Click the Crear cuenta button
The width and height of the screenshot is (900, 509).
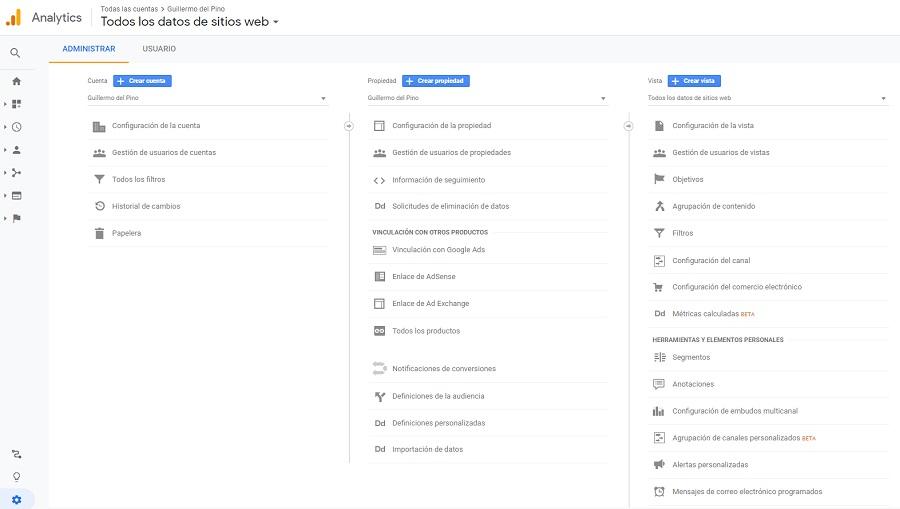click(142, 81)
